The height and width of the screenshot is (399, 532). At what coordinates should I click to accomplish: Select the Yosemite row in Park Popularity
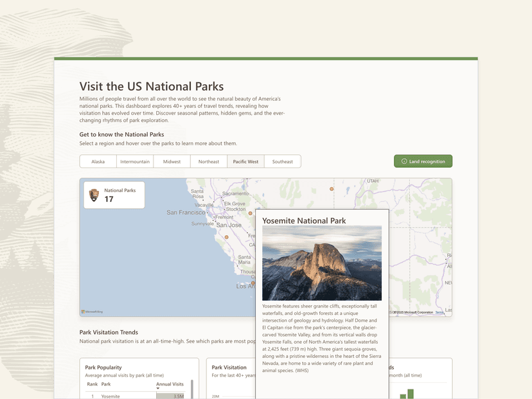110,396
